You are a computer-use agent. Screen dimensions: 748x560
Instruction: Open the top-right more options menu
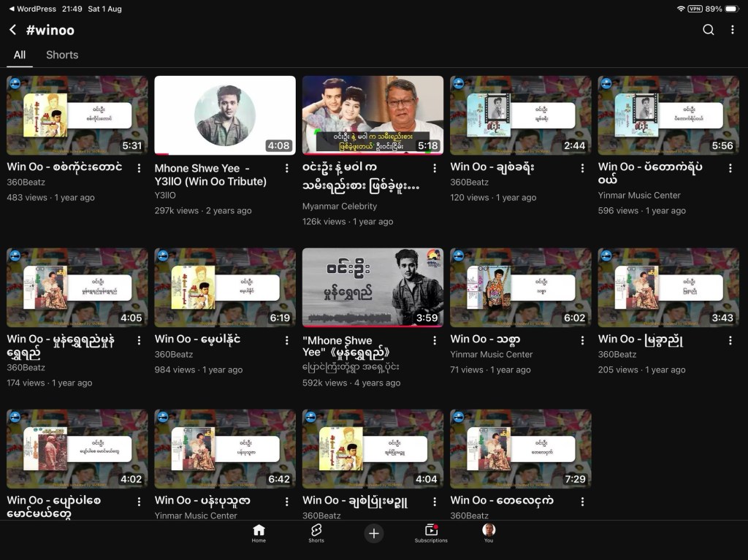(732, 30)
